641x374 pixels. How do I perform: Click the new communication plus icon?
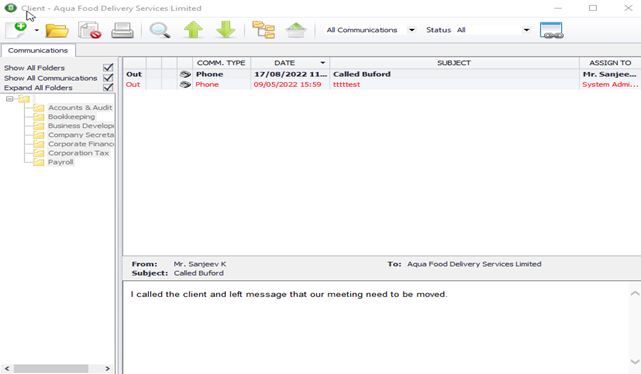(17, 30)
